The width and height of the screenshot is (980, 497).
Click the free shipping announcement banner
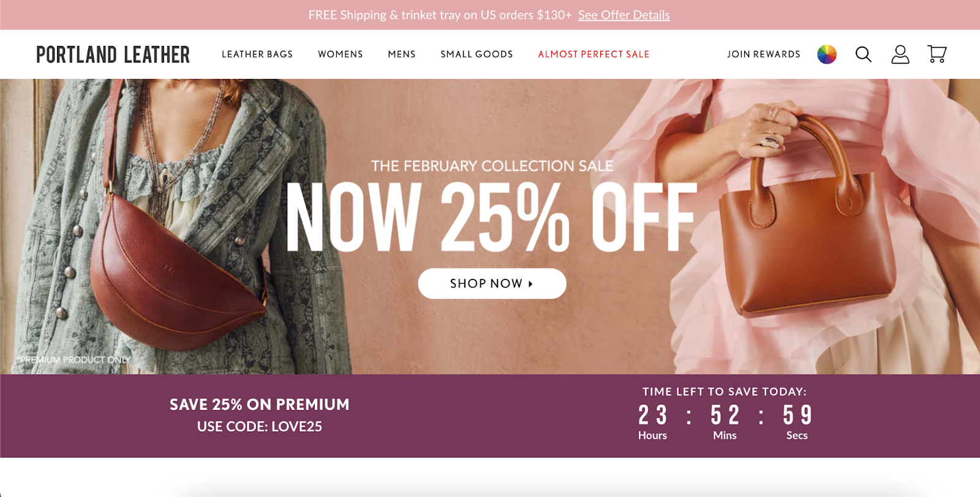(490, 15)
